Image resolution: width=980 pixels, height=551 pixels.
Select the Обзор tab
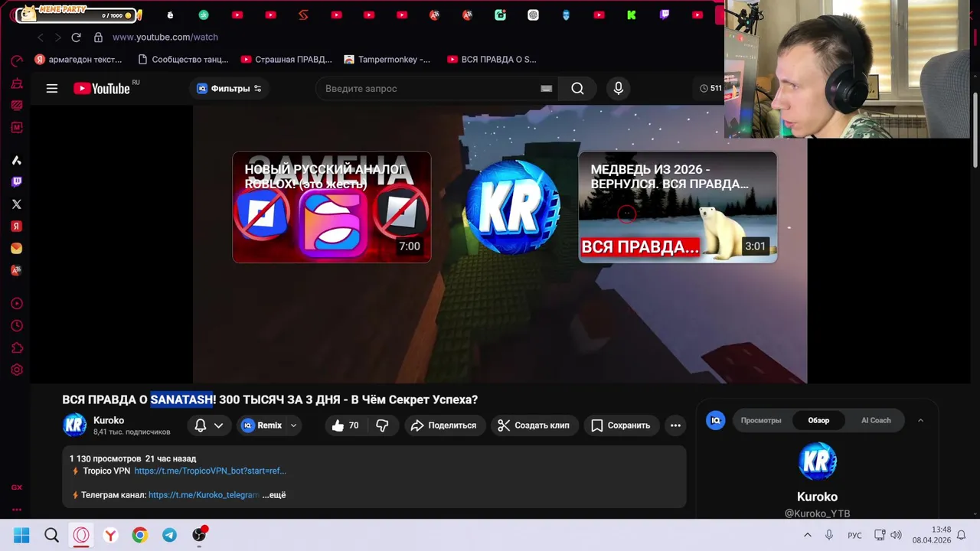[818, 420]
